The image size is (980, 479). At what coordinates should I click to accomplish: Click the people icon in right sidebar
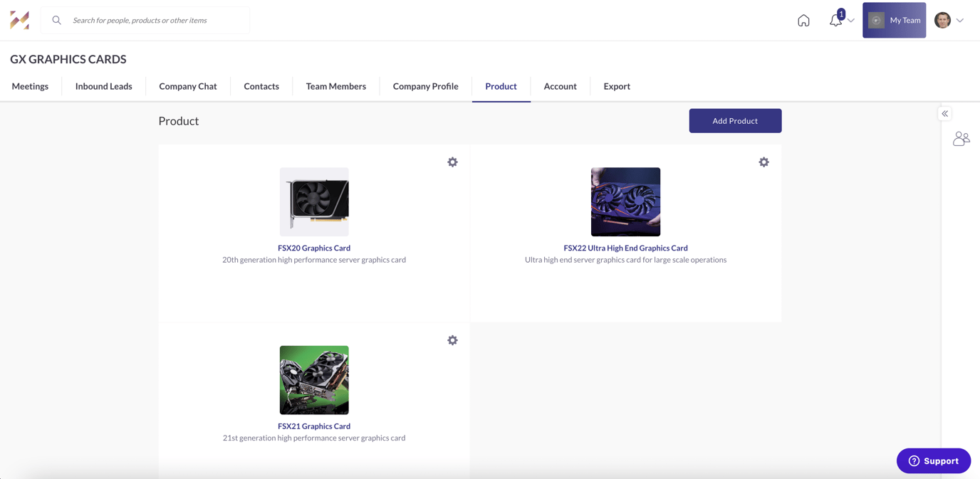[x=961, y=139]
